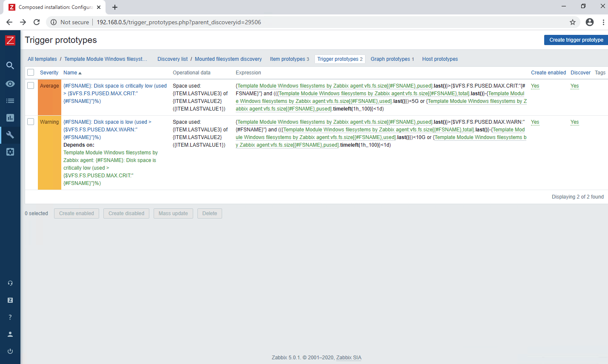This screenshot has height=364, width=608.
Task: Focus the browser address bar URL
Action: 179,22
